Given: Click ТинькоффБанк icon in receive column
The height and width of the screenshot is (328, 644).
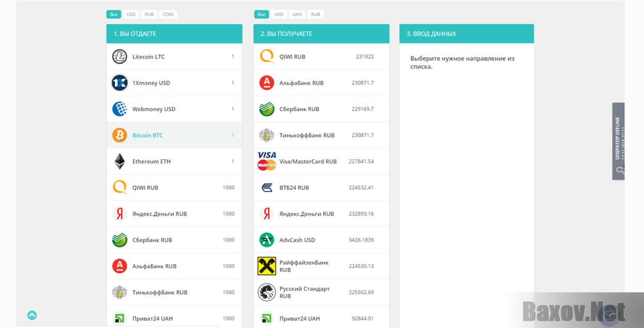Looking at the screenshot, I should click(x=267, y=135).
